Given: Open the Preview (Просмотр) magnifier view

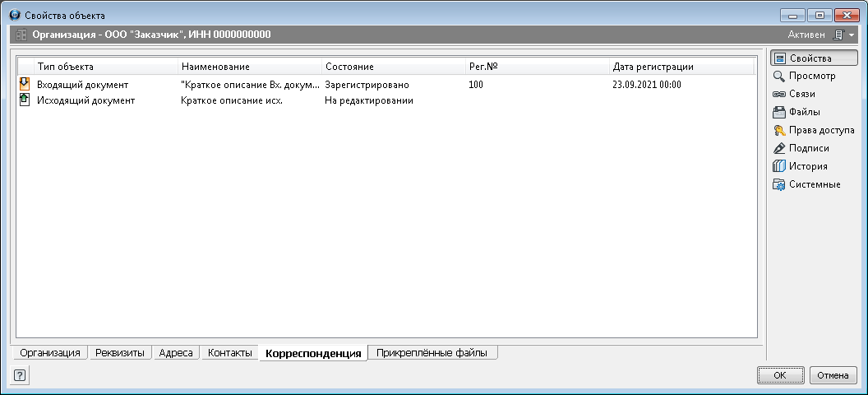Looking at the screenshot, I should (x=811, y=77).
